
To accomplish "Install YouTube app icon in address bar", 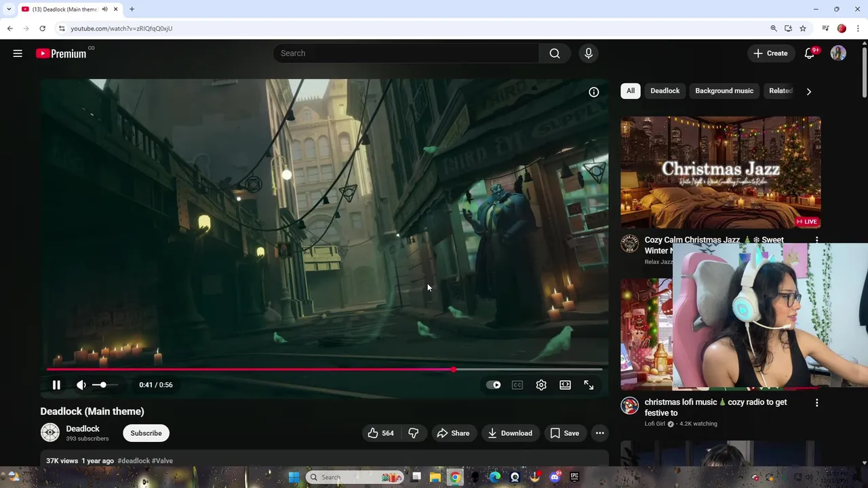I will point(788,28).
